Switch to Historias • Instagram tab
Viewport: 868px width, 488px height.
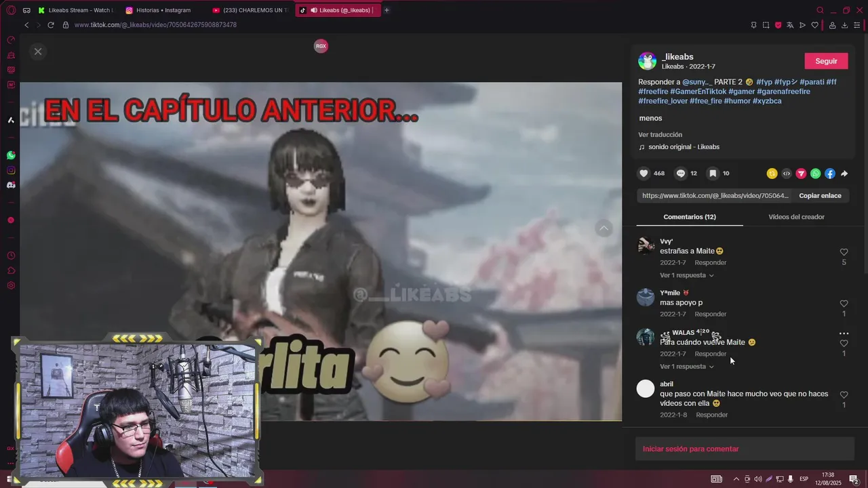163,10
